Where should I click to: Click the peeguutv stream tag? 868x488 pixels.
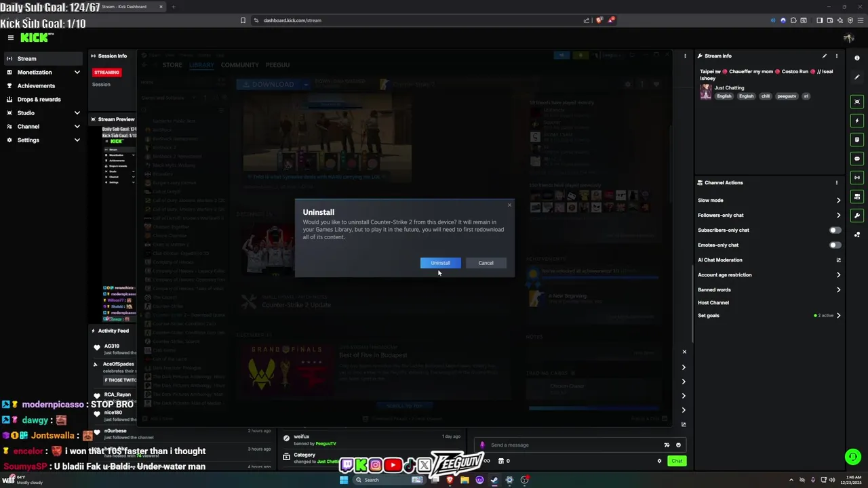[787, 96]
